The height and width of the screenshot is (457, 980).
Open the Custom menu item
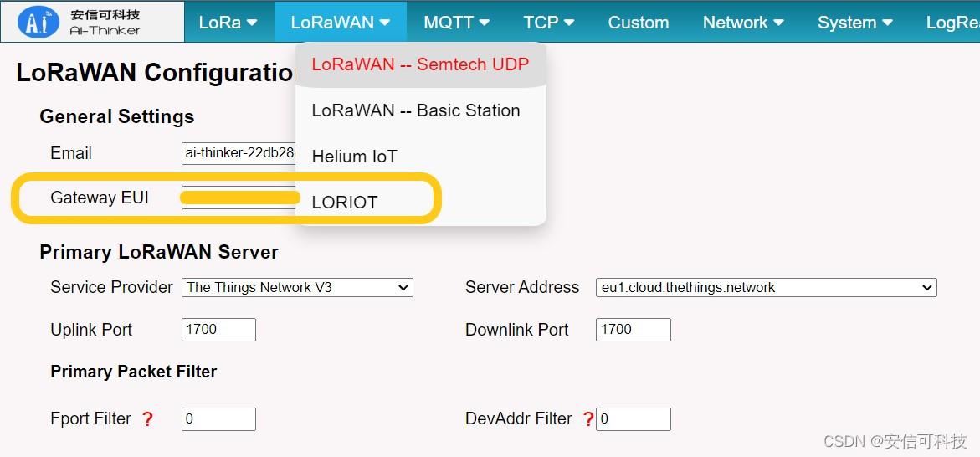[x=638, y=23]
